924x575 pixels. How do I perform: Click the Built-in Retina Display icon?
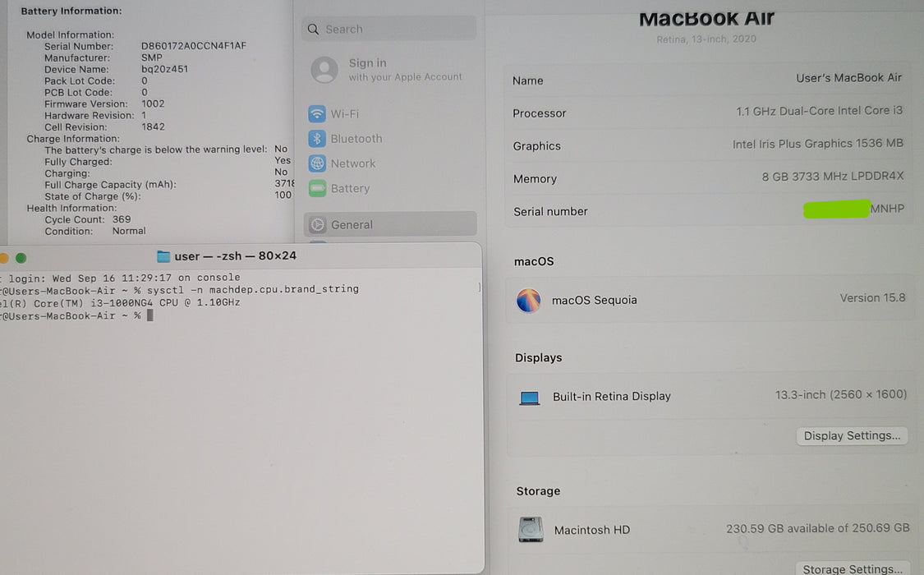529,398
